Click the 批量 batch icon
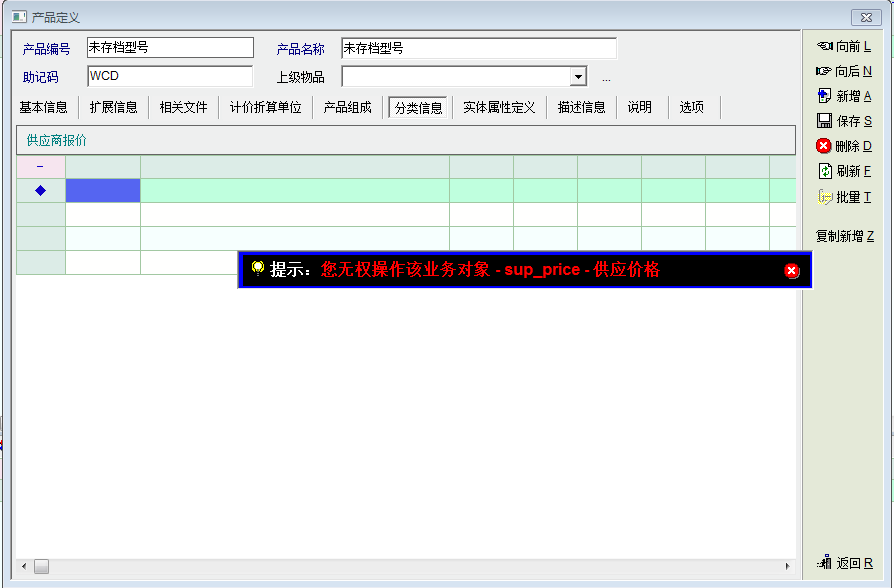 click(x=825, y=197)
